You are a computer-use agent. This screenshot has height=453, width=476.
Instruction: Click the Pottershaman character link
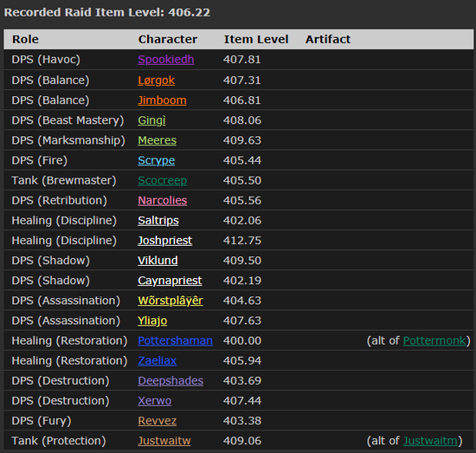click(x=175, y=341)
